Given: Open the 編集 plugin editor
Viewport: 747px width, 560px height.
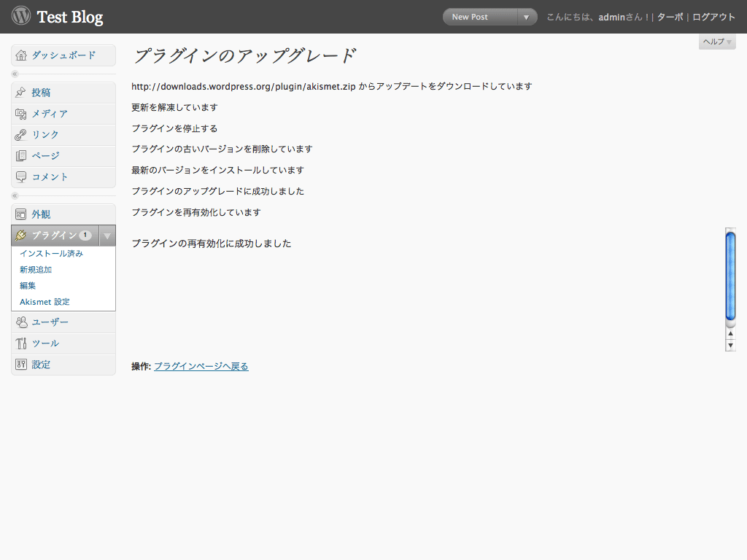Looking at the screenshot, I should [x=28, y=286].
